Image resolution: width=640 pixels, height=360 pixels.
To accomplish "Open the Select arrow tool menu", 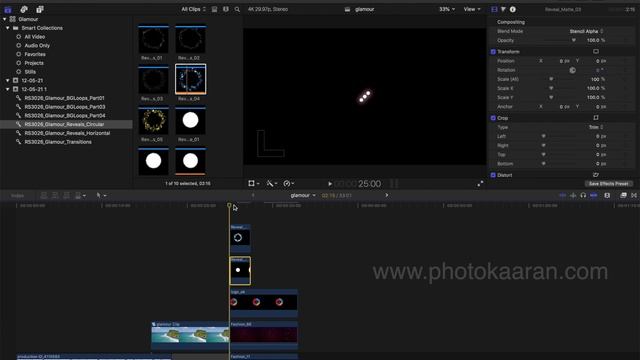I will pos(101,196).
